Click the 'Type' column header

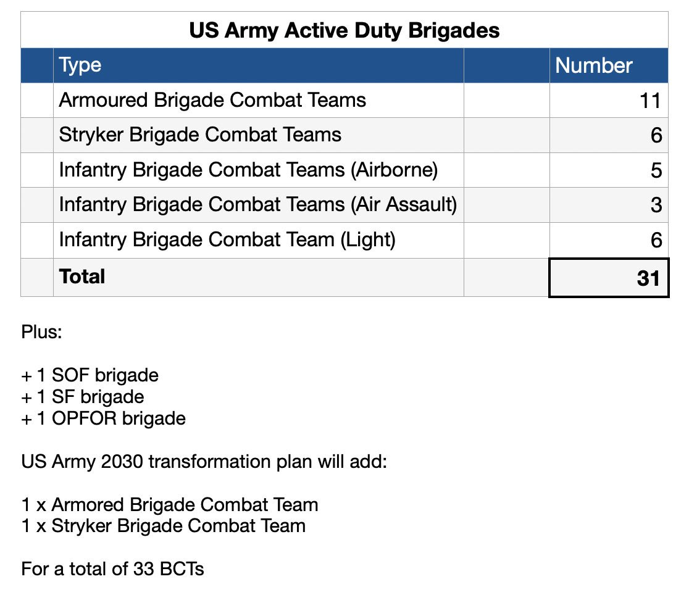(x=258, y=65)
